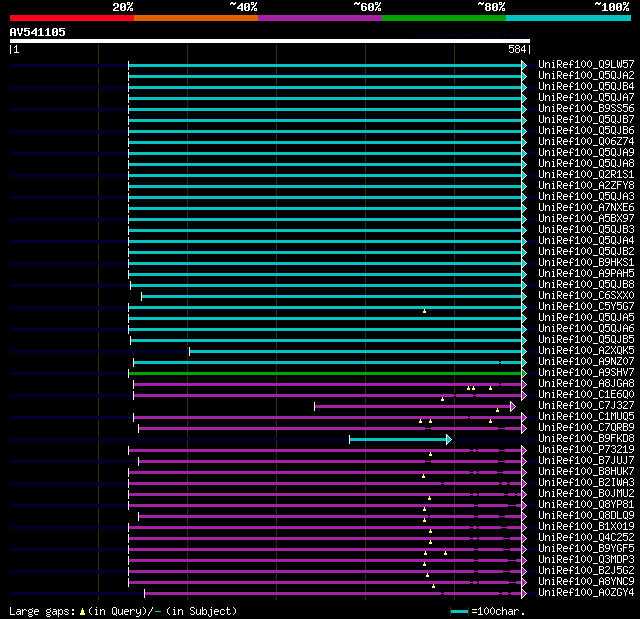Click the cyan ~100% identity legend segment
This screenshot has height=619, width=640.
569,18
